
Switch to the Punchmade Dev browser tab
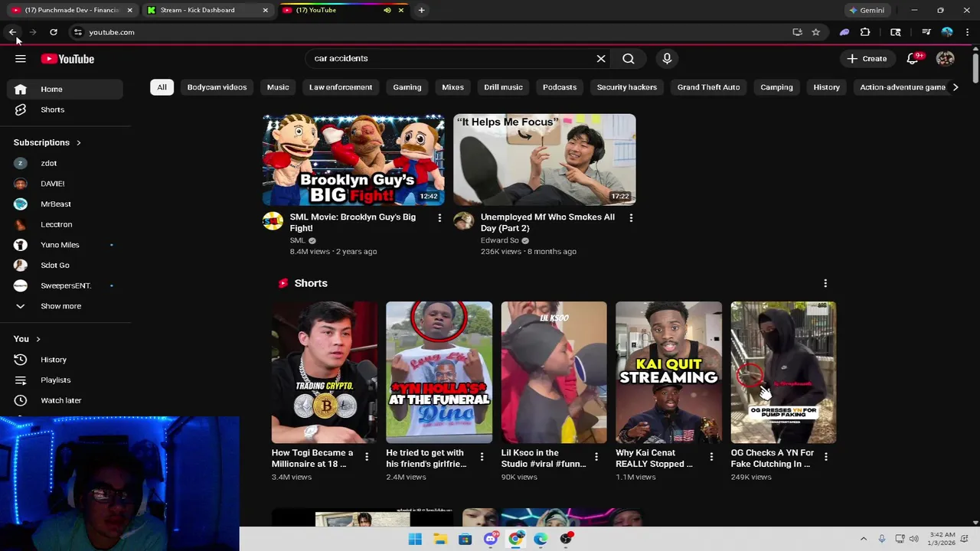point(71,10)
